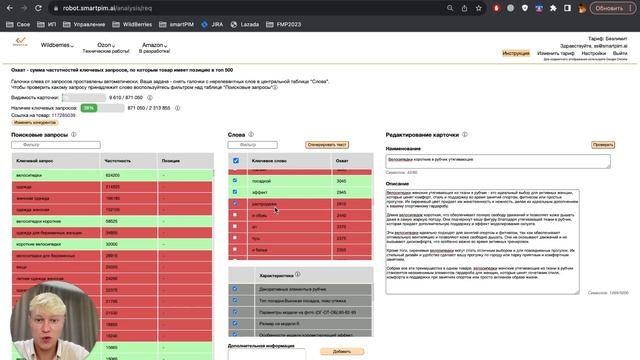Click the JIRA bookmark icon
This screenshot has height=360, width=640.
click(204, 24)
